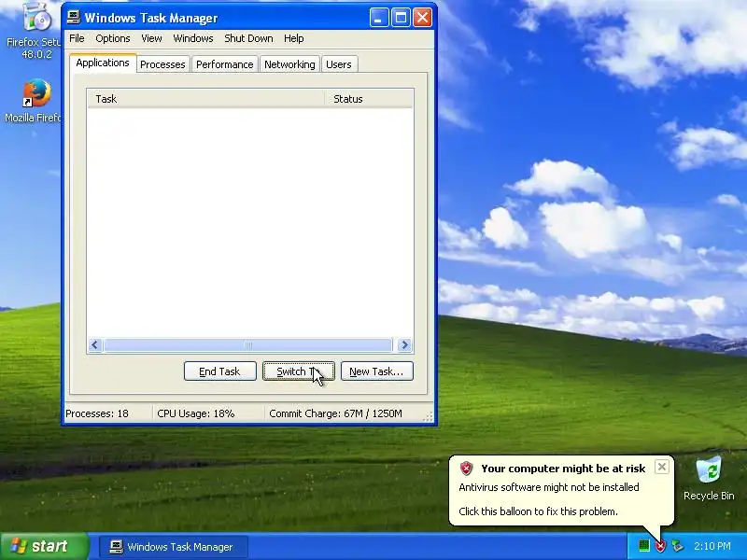This screenshot has width=747, height=560.
Task: Select the Mozilla Firefox desktop shortcut
Action: coord(33,101)
